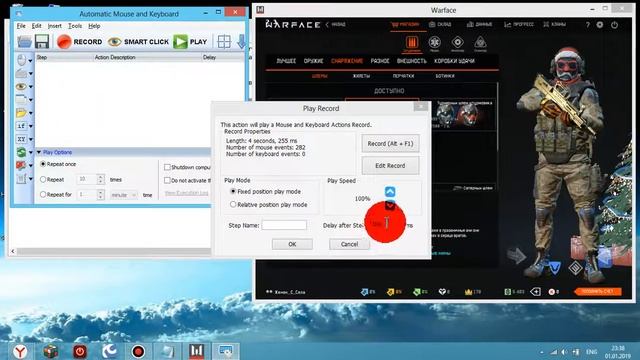The width and height of the screenshot is (640, 360).
Task: Click the green PLAY button
Action: (190, 42)
